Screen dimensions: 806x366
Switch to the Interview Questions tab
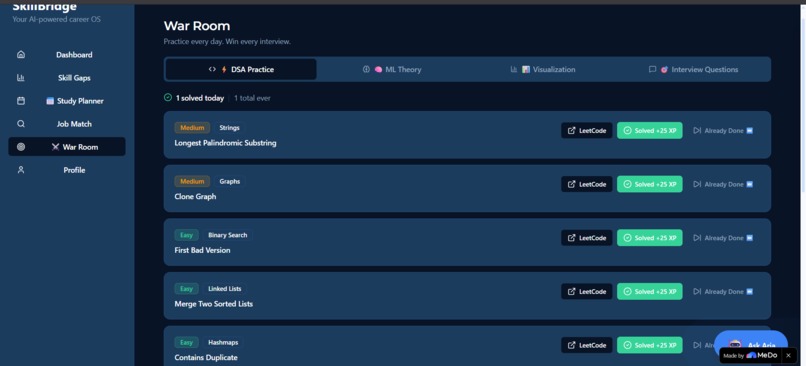(693, 69)
